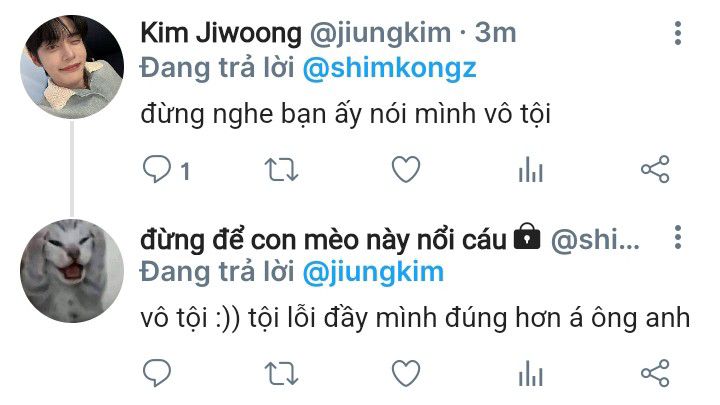The image size is (720, 405).
Task: Open Kim Jiwoong display name profile
Action: coord(221,34)
